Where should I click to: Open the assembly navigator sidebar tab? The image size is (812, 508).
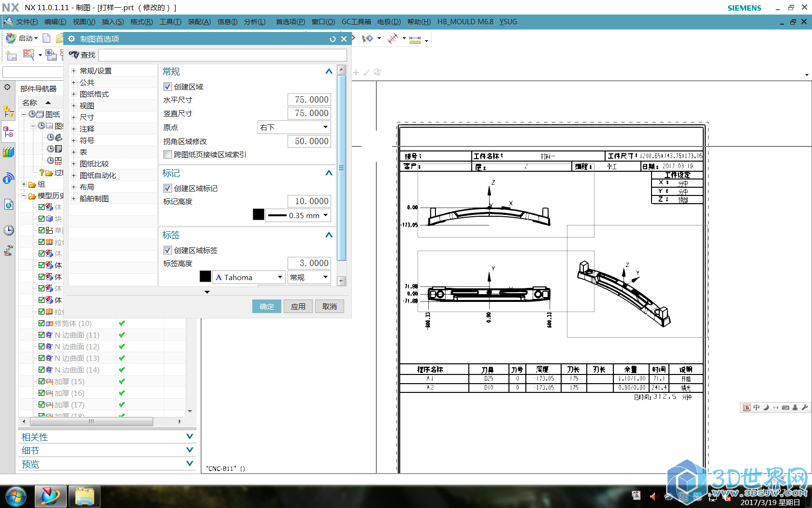pyautogui.click(x=8, y=111)
